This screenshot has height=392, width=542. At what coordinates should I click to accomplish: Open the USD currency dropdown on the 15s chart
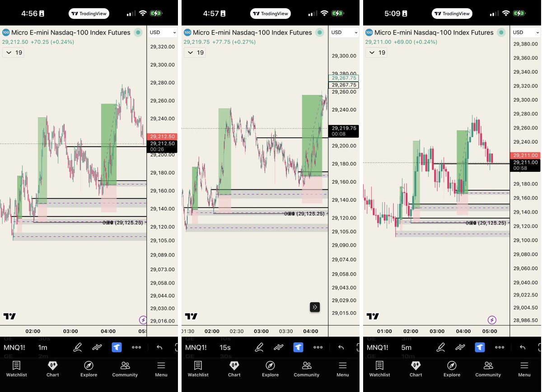pos(344,32)
